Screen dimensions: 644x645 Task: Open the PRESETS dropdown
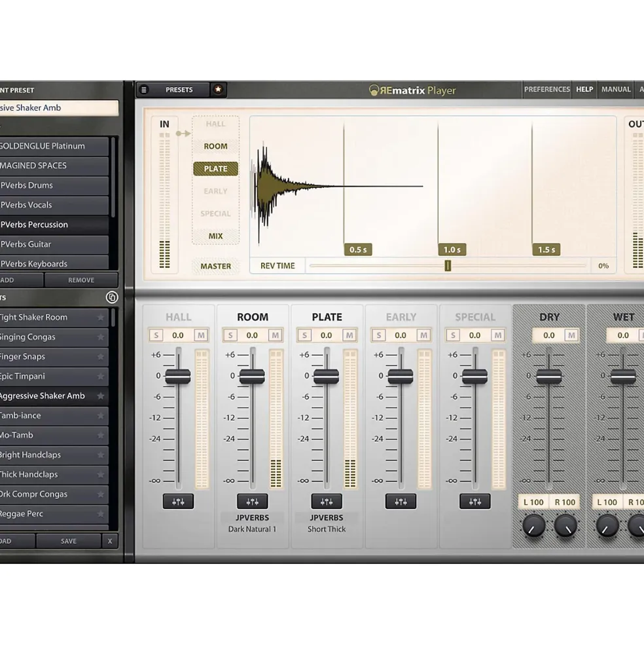click(x=179, y=90)
